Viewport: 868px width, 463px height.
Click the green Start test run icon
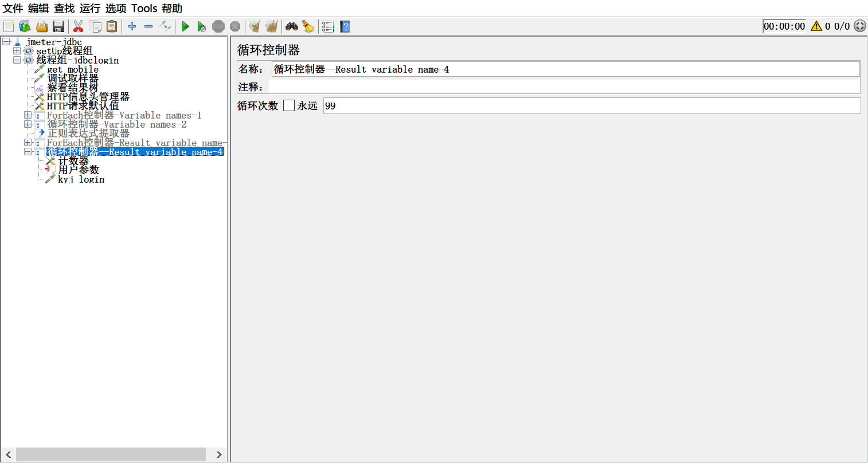pyautogui.click(x=185, y=26)
